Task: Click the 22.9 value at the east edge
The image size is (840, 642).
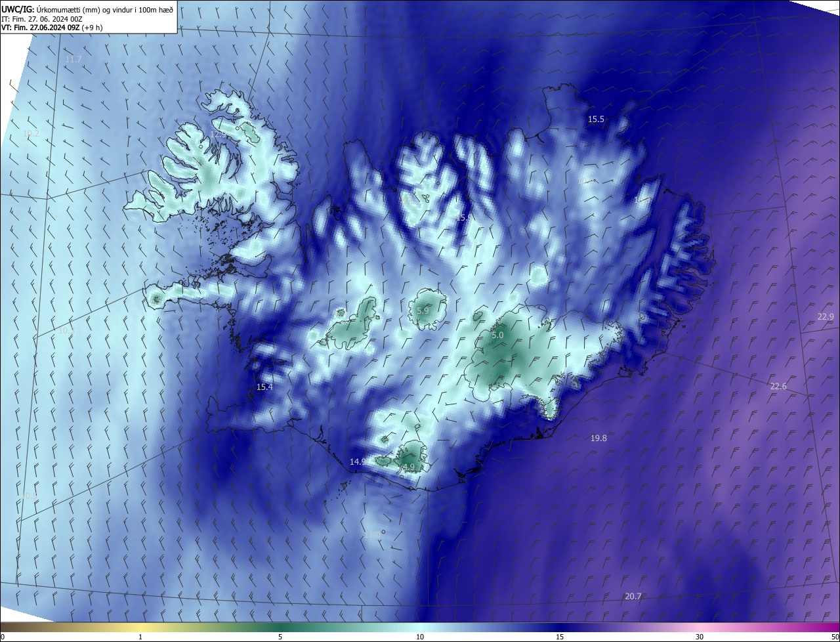Action: click(x=826, y=317)
